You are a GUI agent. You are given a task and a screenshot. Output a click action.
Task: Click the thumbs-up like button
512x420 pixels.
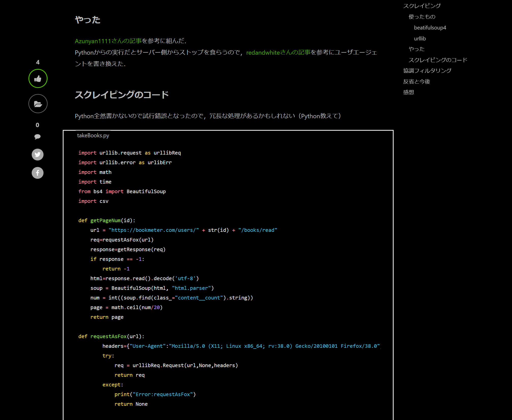point(38,79)
